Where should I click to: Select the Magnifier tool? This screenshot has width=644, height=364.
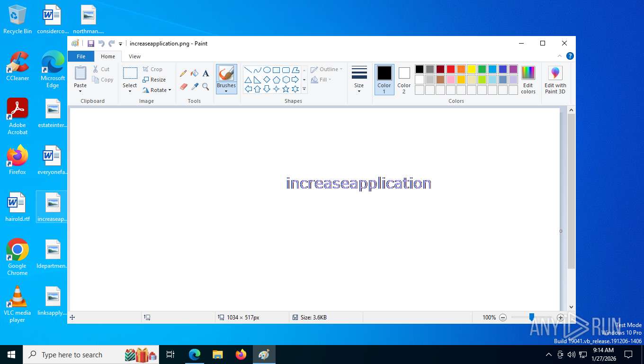[206, 87]
